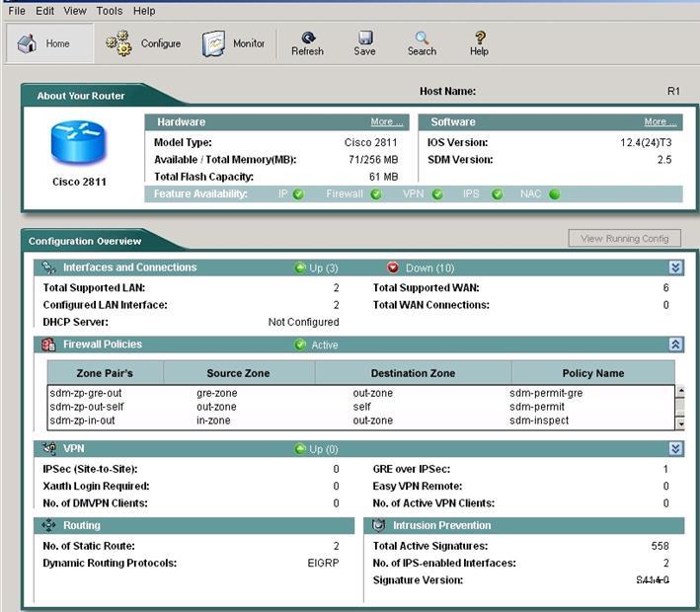Screen dimensions: 700x612
Task: Select the sdm-zp-gre-out zone pair row
Action: tap(360, 393)
